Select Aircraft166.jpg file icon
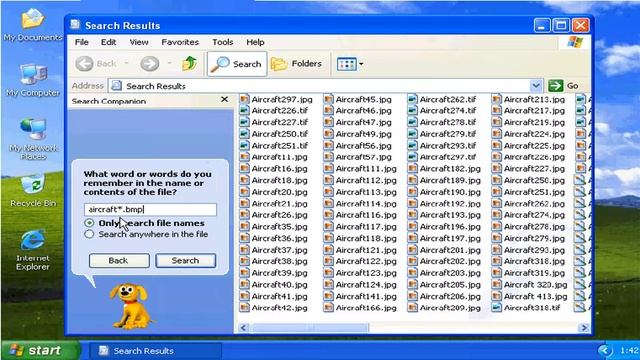This screenshot has height=360, width=640. pos(328,308)
